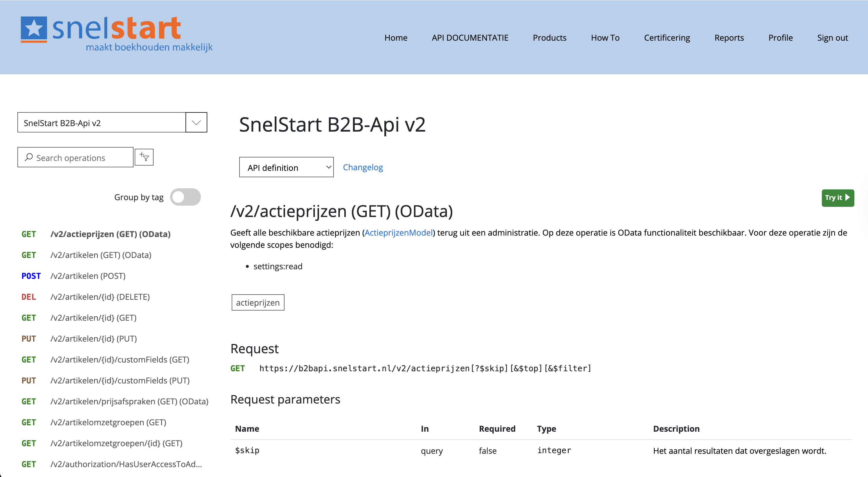Viewport: 868px width, 477px height.
Task: Click the Description column header
Action: (x=676, y=428)
